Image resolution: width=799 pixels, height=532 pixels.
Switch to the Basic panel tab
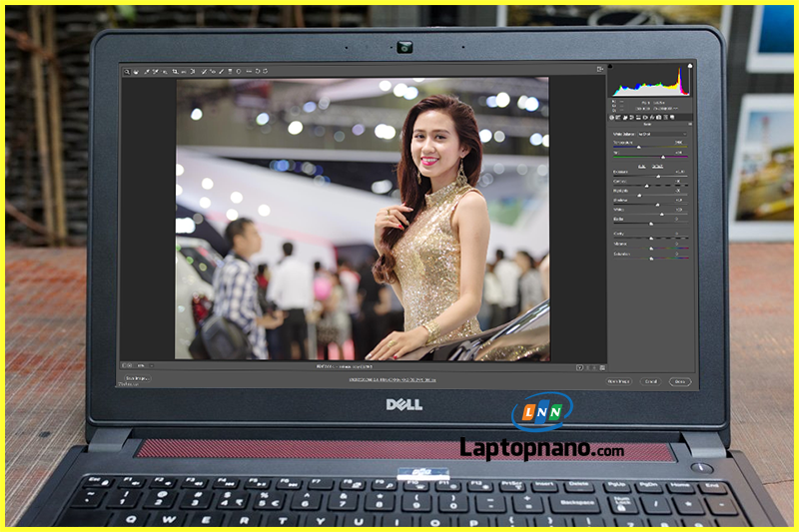[611, 118]
